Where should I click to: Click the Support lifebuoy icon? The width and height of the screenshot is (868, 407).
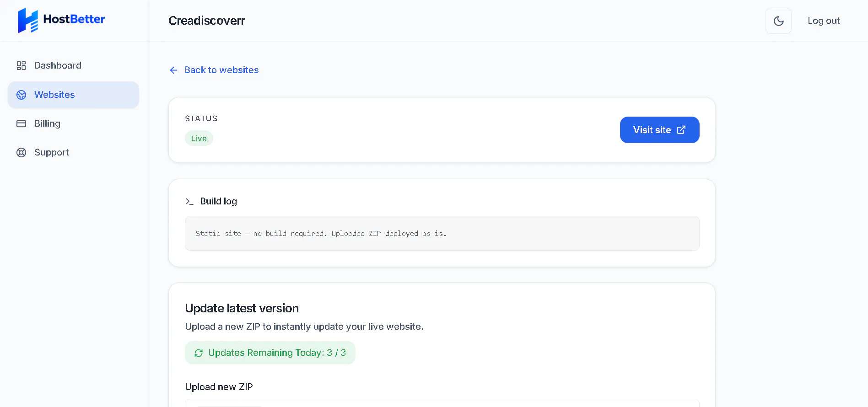21,152
